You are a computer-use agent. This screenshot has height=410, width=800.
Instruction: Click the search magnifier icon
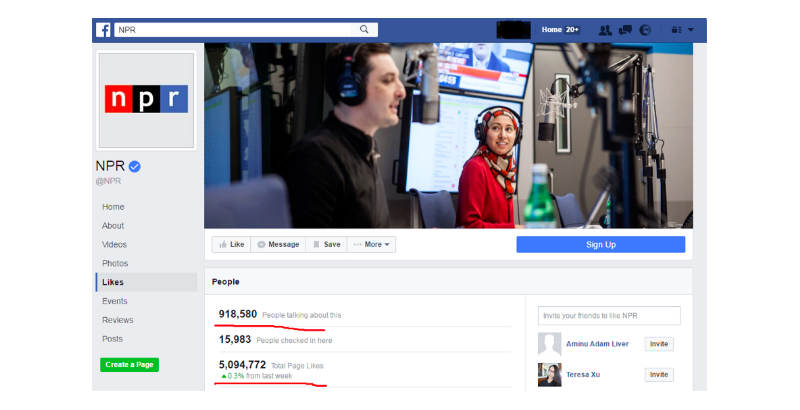(364, 30)
